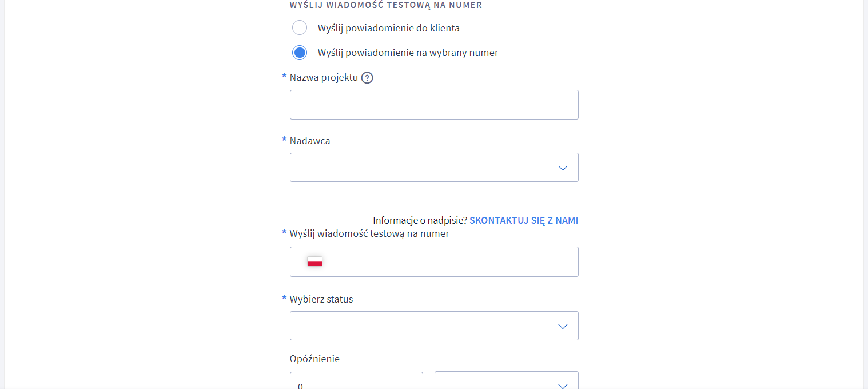Focus the Nazwa projektu text field
The image size is (868, 389).
coord(434,105)
